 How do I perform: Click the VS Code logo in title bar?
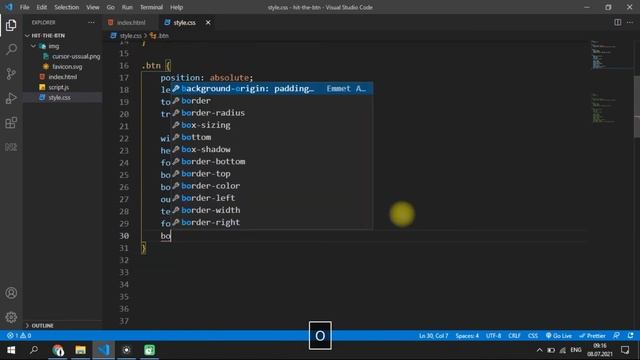8,7
